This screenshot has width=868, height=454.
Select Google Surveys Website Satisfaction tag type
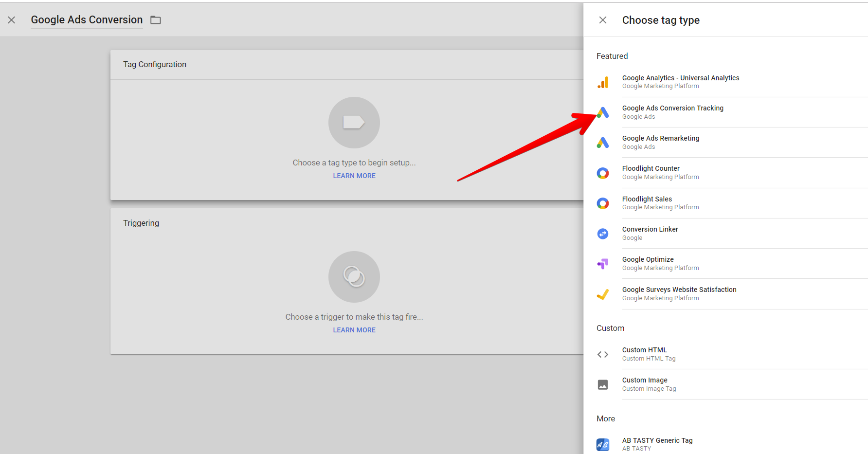coord(732,294)
